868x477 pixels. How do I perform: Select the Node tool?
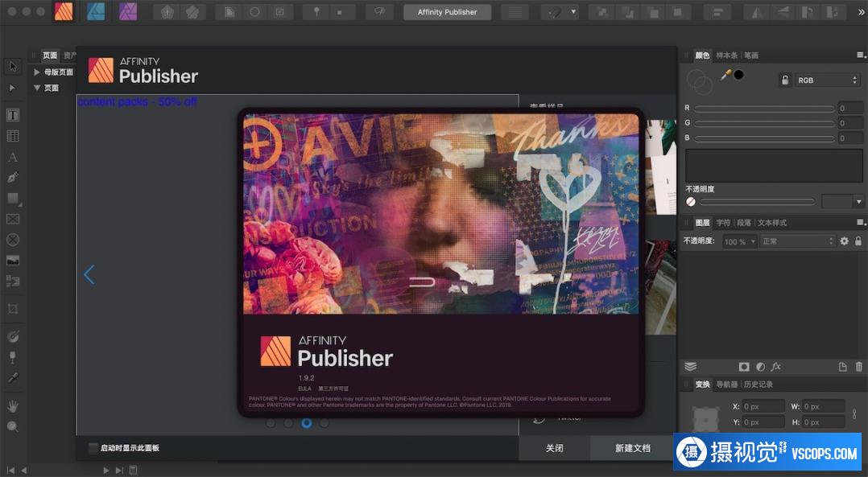point(13,88)
